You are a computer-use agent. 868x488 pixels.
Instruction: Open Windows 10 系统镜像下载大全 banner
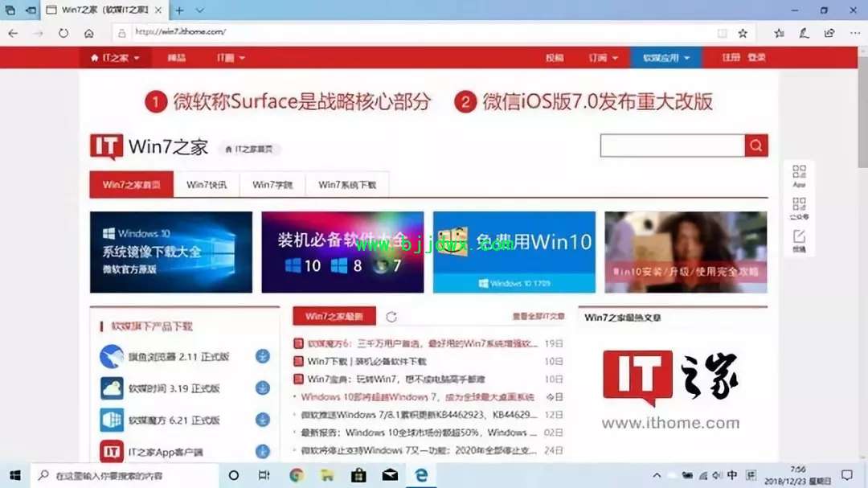pos(171,252)
